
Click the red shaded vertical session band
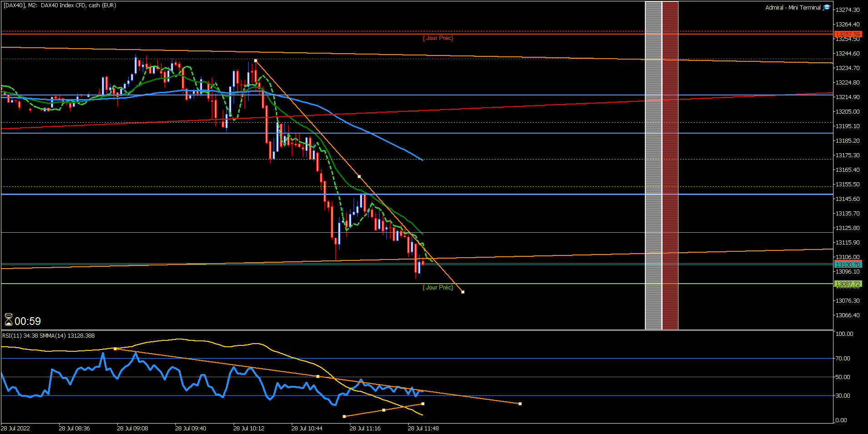(670, 165)
